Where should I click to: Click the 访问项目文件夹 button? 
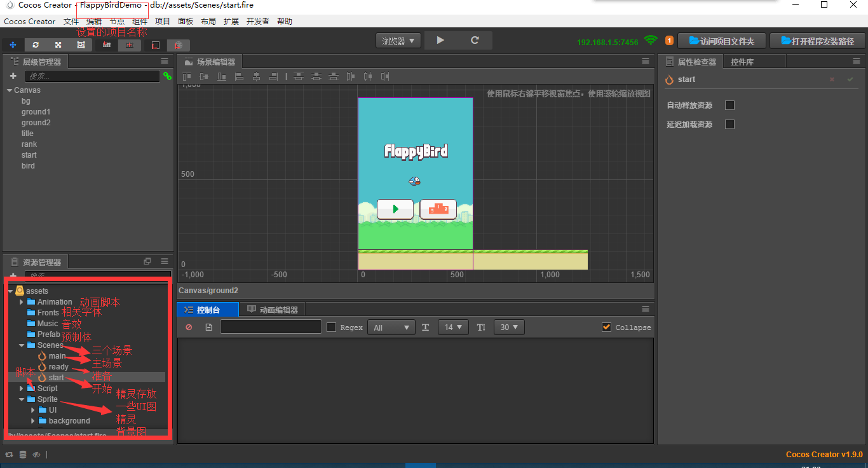722,41
